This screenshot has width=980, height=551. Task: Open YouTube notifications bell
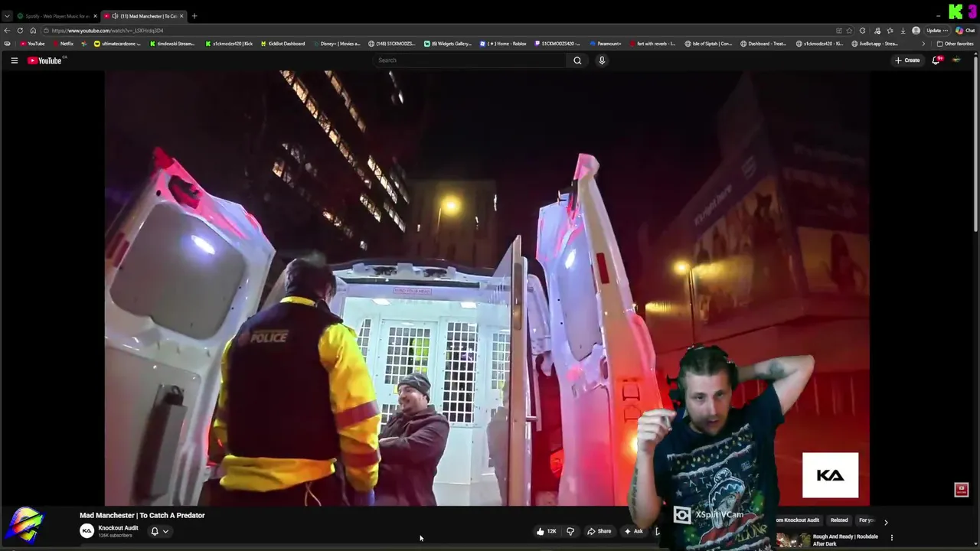(936, 60)
